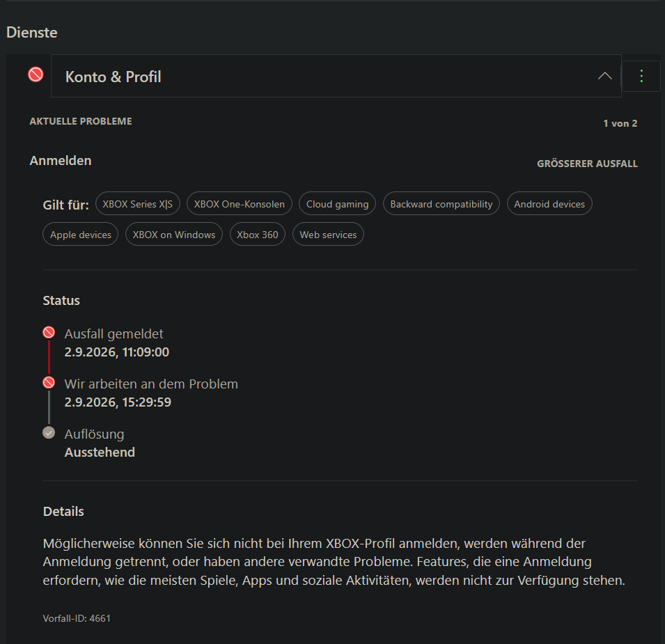The width and height of the screenshot is (665, 644).
Task: Click the GRÖSSERER AUSFALL label
Action: pyautogui.click(x=587, y=164)
